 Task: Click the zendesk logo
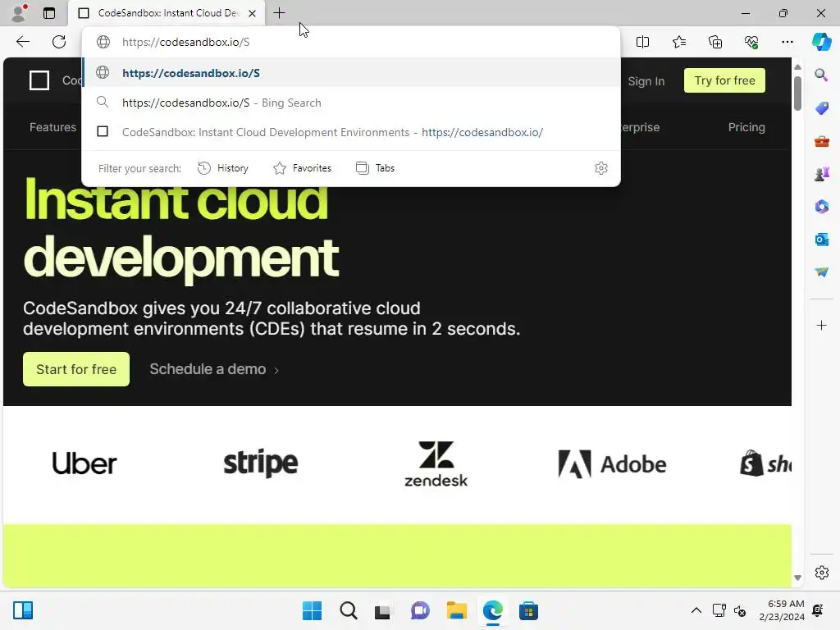pos(436,464)
